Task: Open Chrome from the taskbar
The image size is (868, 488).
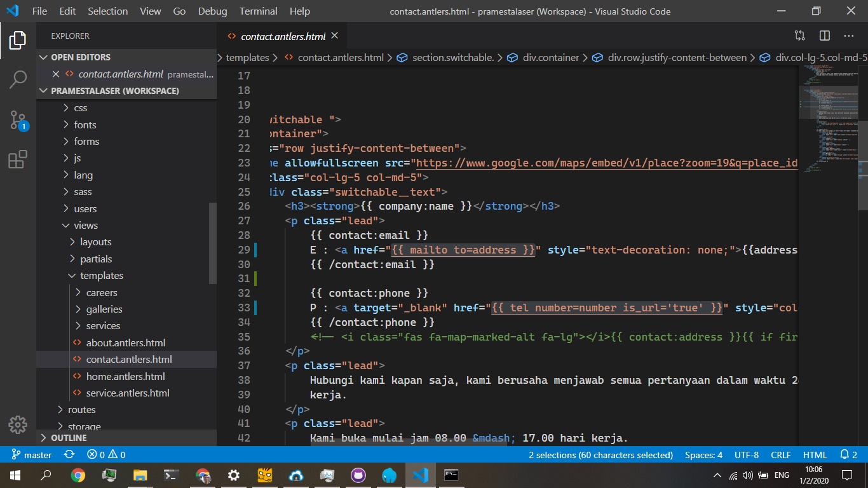Action: tap(78, 475)
